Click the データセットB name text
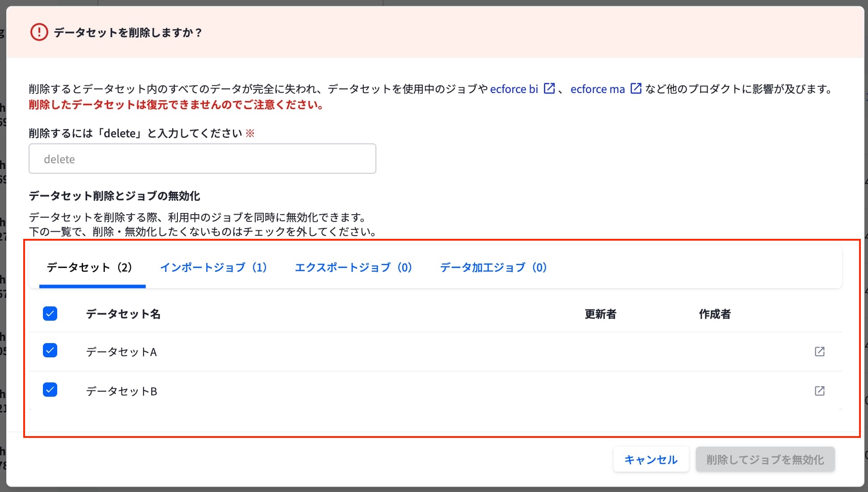The width and height of the screenshot is (868, 492). pyautogui.click(x=122, y=391)
